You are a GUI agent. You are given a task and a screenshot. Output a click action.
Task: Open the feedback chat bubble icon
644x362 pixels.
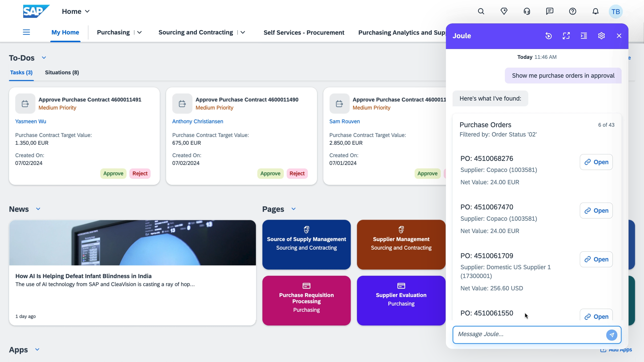click(550, 11)
